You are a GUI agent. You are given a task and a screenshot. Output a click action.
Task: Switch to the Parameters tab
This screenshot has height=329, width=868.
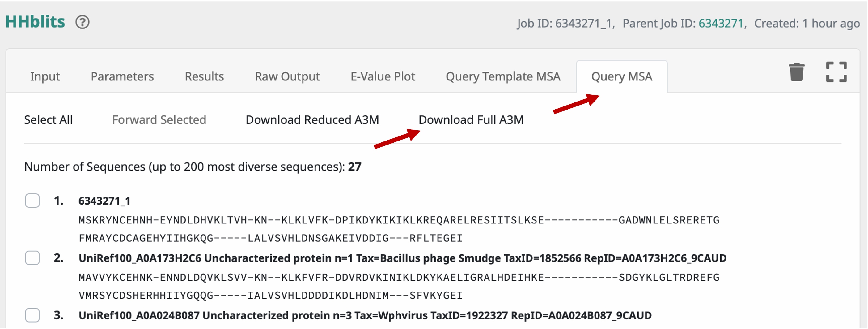coord(122,76)
